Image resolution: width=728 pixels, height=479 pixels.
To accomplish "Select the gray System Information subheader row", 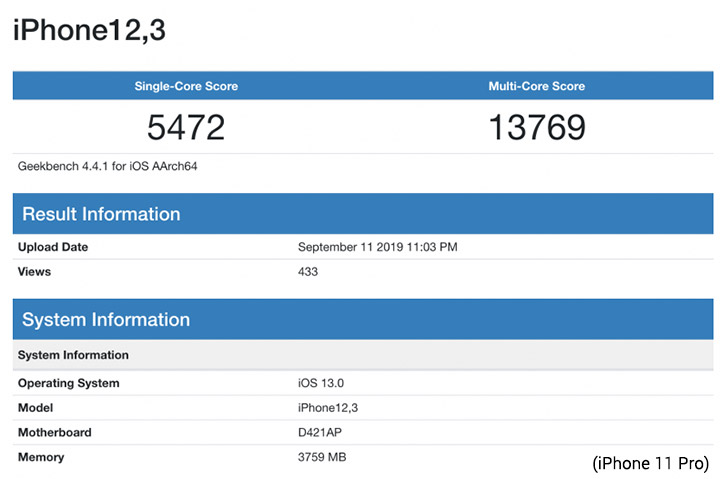I will 363,355.
